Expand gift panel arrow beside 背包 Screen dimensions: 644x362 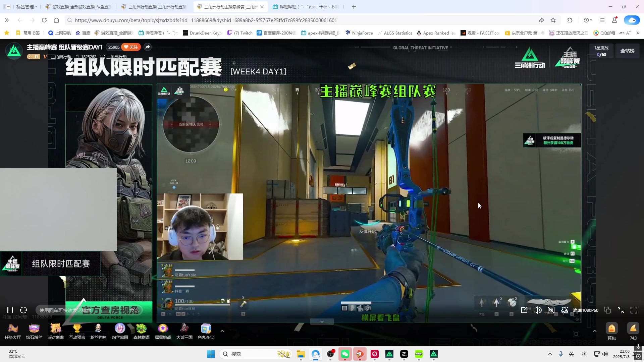click(595, 331)
